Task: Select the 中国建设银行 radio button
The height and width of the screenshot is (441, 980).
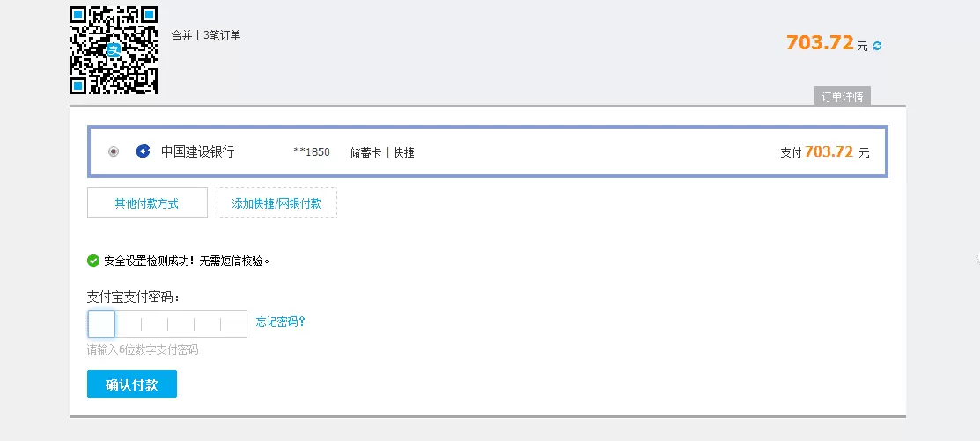Action: (113, 151)
